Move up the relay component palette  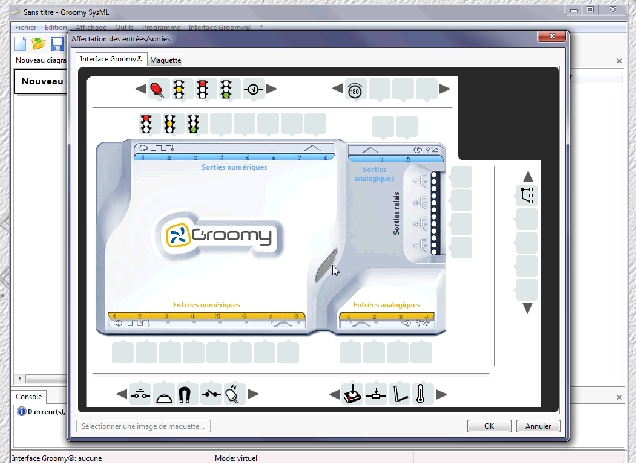(x=528, y=177)
